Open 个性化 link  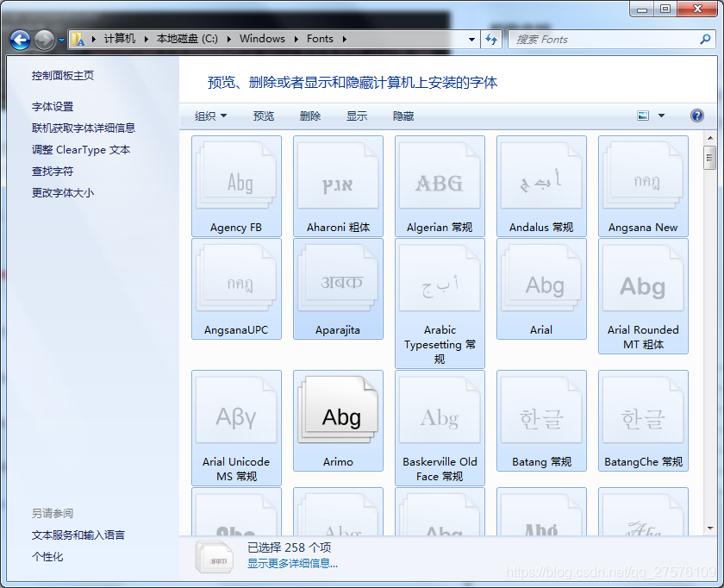pos(47,557)
